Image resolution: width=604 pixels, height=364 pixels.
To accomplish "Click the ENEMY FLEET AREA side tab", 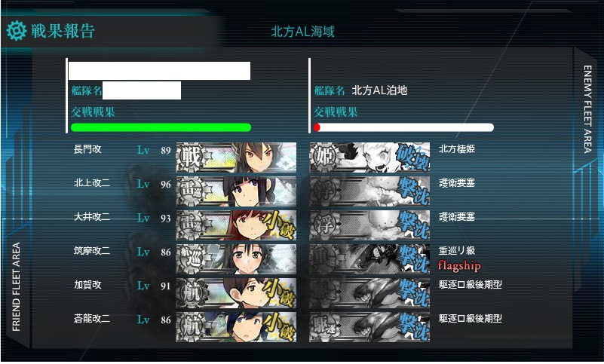I will (x=587, y=109).
